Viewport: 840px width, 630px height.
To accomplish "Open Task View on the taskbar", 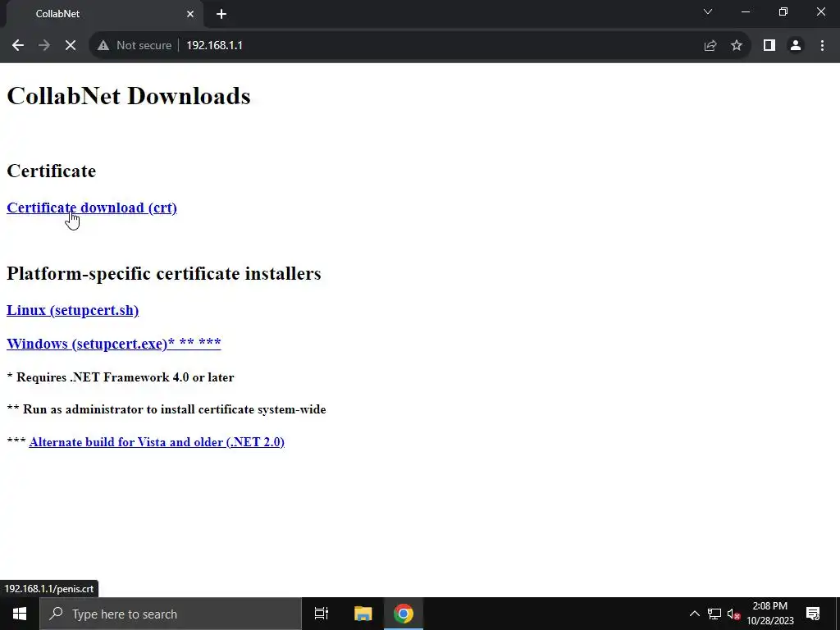I will tap(322, 614).
